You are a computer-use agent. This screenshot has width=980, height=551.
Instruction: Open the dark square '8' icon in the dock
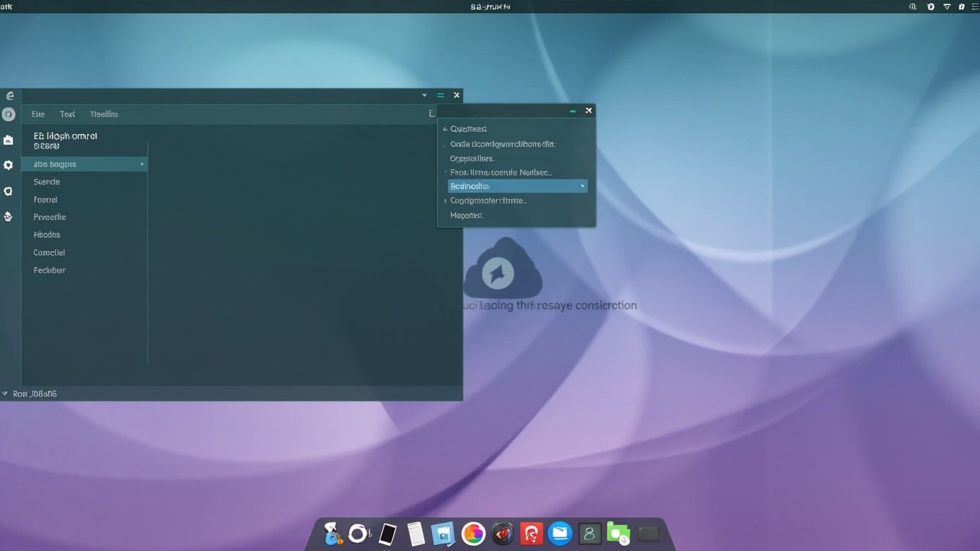coord(590,533)
